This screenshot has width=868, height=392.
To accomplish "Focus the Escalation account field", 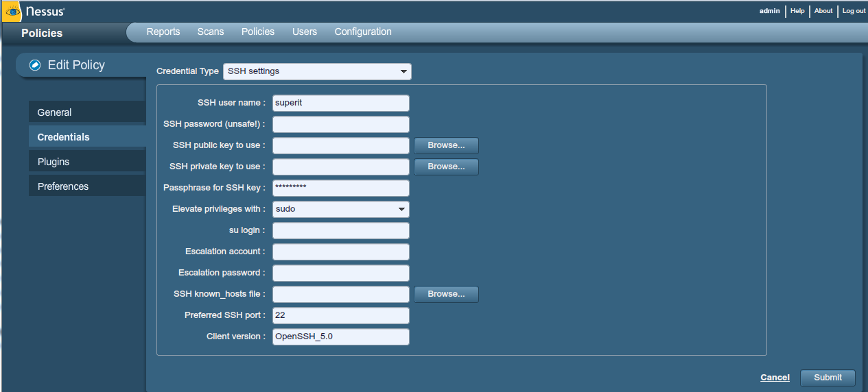I will tap(341, 252).
